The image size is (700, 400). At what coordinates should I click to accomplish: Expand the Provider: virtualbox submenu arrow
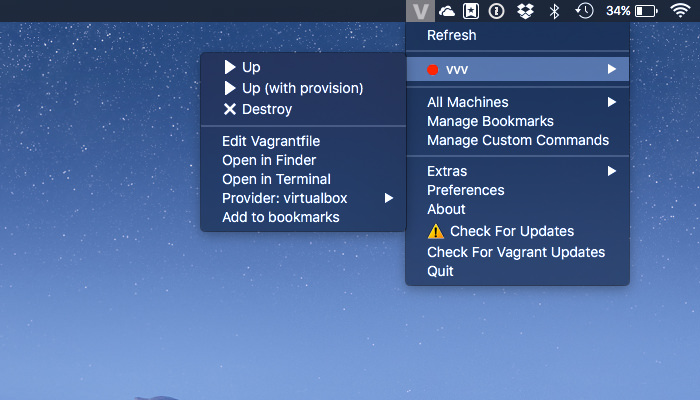pos(389,198)
